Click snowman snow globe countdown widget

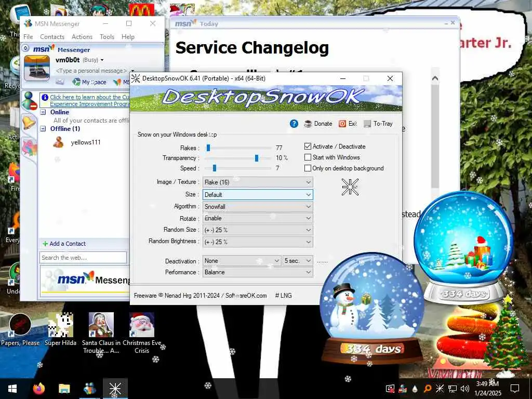click(372, 309)
